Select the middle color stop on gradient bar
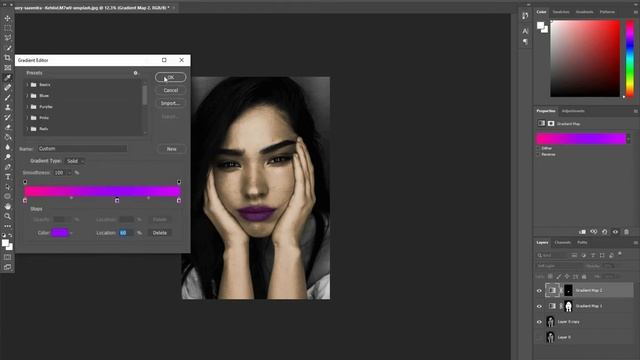The width and height of the screenshot is (640, 360). [x=117, y=200]
